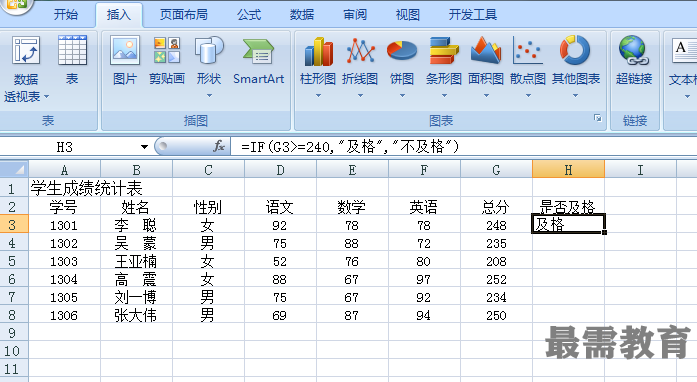This screenshot has width=697, height=382.
Task: Select cell with name 李 聪
Action: pyautogui.click(x=136, y=225)
